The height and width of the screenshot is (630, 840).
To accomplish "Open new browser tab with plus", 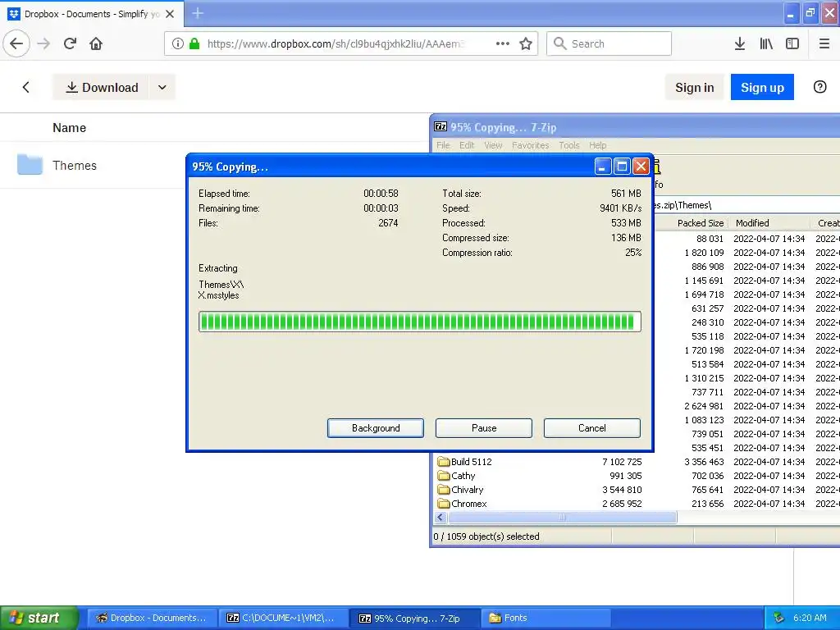I will [198, 13].
